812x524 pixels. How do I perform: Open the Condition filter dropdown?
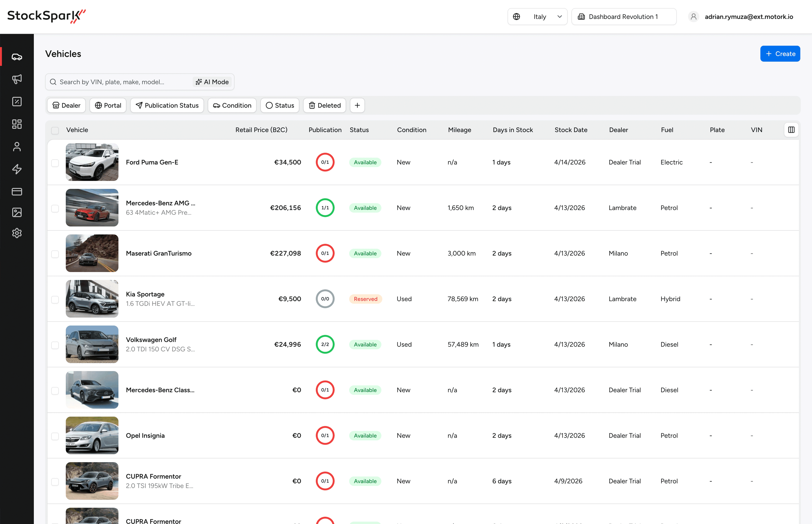(232, 105)
